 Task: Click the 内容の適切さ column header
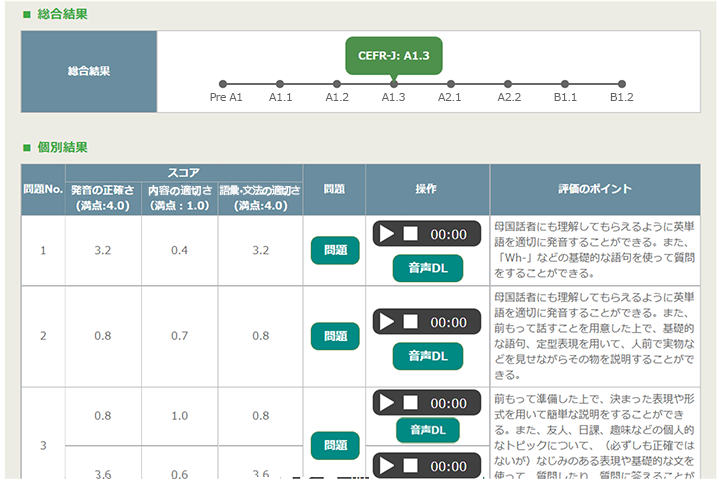coord(180,198)
